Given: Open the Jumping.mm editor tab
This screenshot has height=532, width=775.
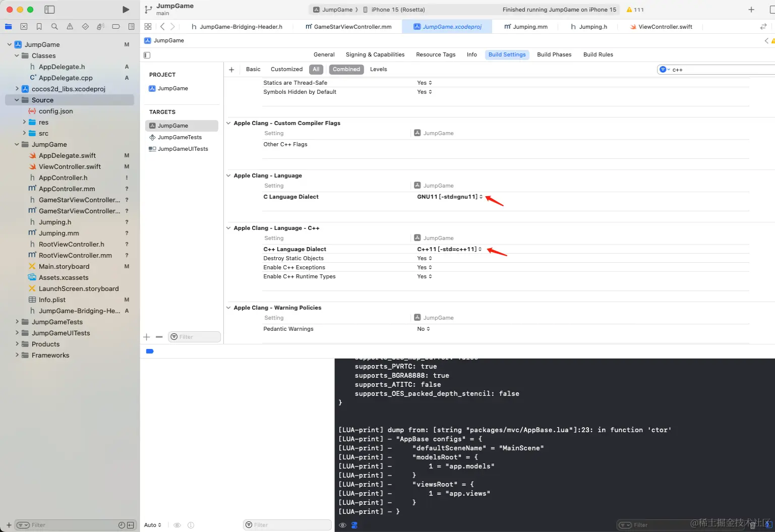Looking at the screenshot, I should pyautogui.click(x=526, y=27).
